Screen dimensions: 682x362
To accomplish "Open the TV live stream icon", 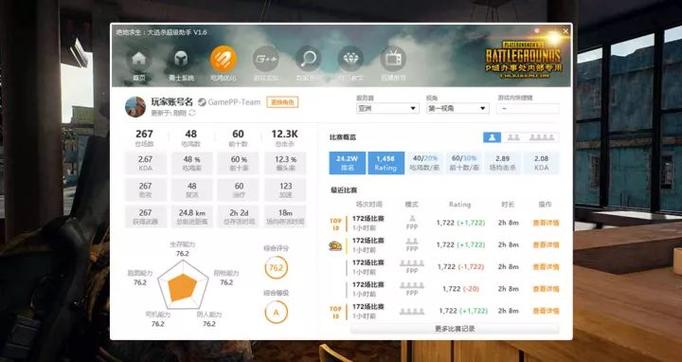I will coord(393,59).
